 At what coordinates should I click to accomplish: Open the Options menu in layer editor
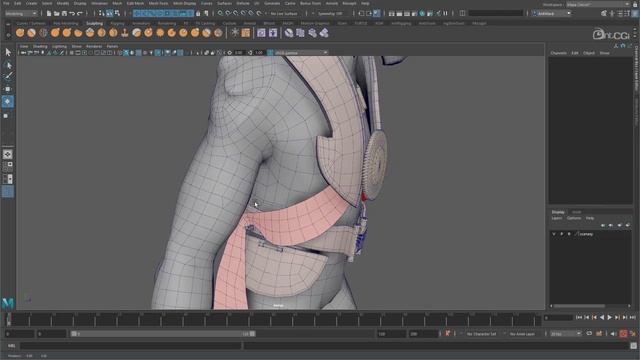[x=573, y=218]
